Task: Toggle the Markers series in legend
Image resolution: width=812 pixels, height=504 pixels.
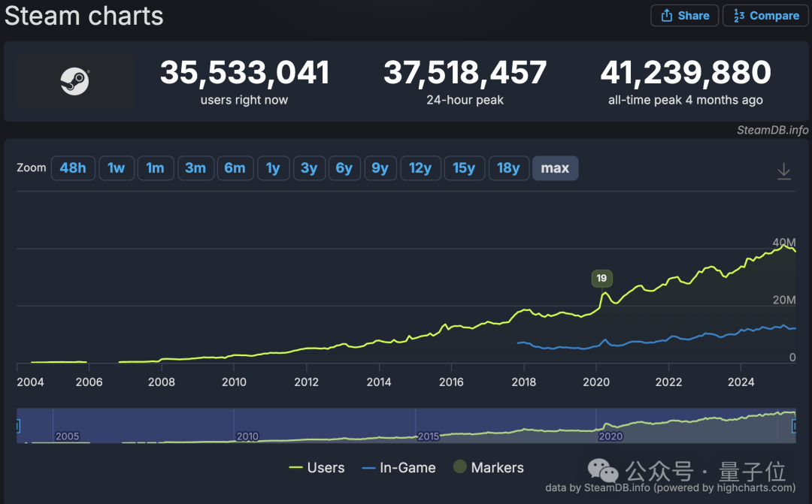Action: pos(489,468)
